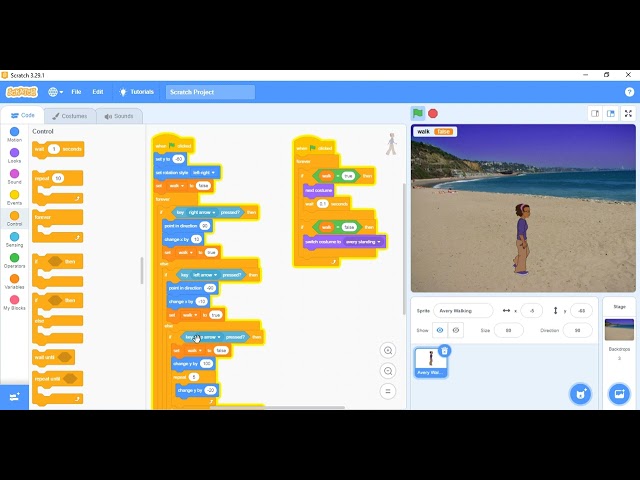
Task: Hide the sprite with crossed eye icon
Action: point(456,330)
